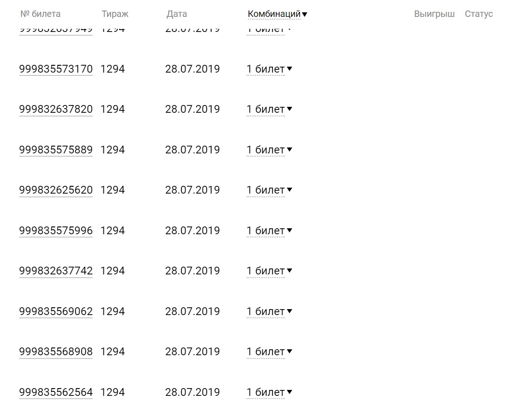This screenshot has height=405, width=532.
Task: Open ticket number 999835573170
Action: [x=56, y=69]
